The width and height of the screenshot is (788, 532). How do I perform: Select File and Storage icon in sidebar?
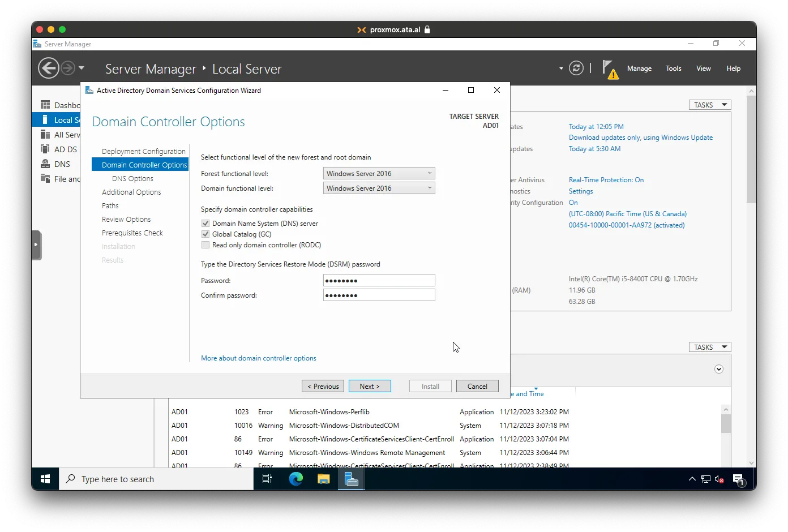(45, 179)
